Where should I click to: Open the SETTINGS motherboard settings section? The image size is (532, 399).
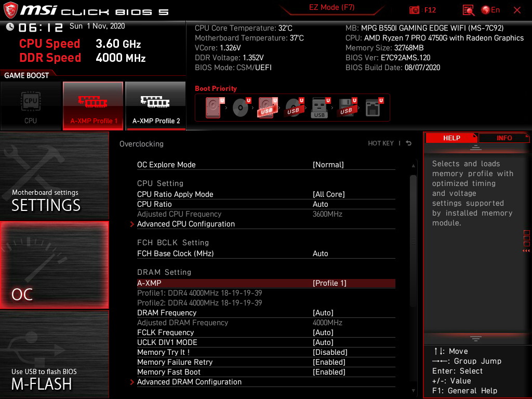pos(54,176)
